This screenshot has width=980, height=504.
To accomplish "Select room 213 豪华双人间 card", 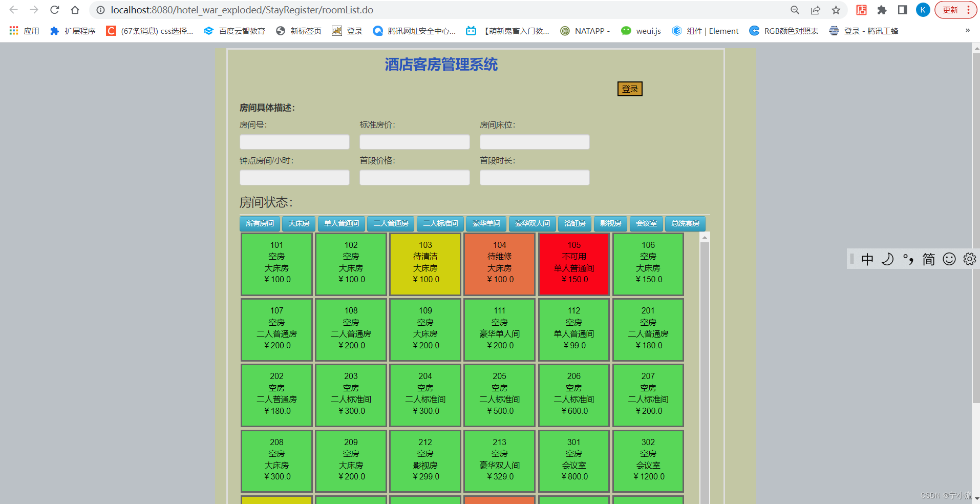I will pos(499,461).
